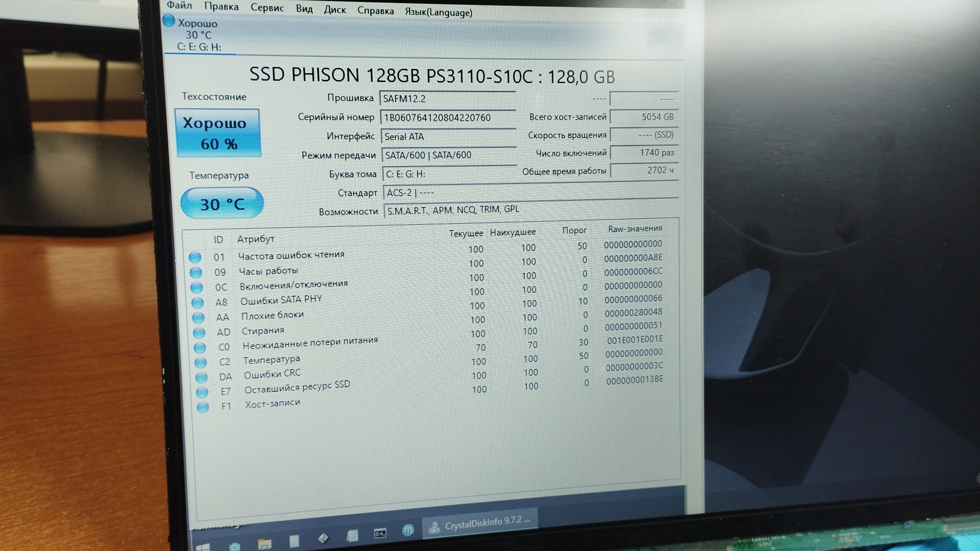Click the Raw-значения column header
This screenshot has width=980, height=551.
pos(635,229)
